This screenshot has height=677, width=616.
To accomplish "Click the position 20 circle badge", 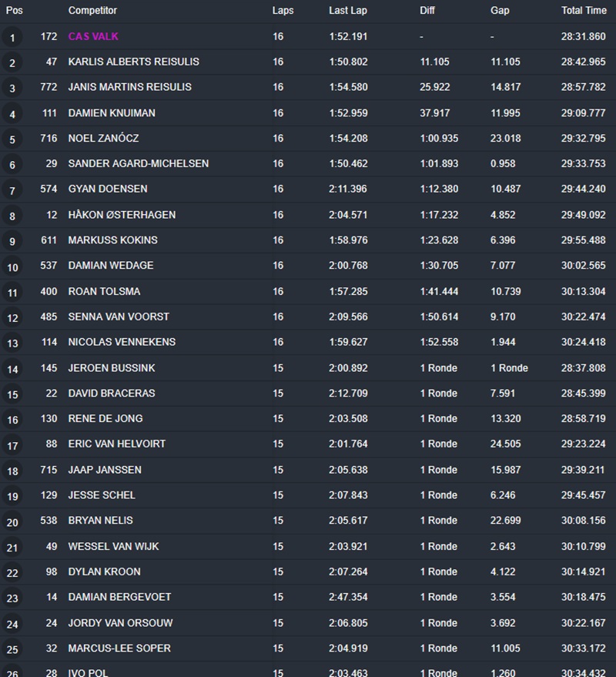I will 12,522.
